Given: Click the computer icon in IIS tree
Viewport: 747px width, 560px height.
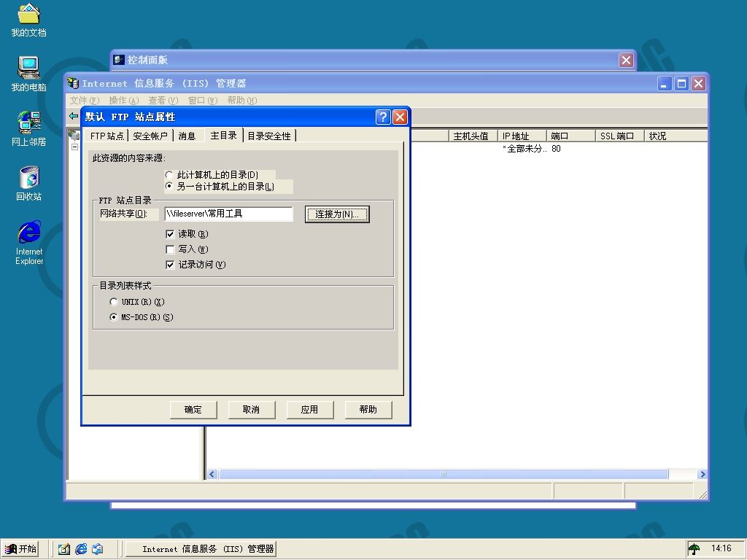Looking at the screenshot, I should pos(74,135).
